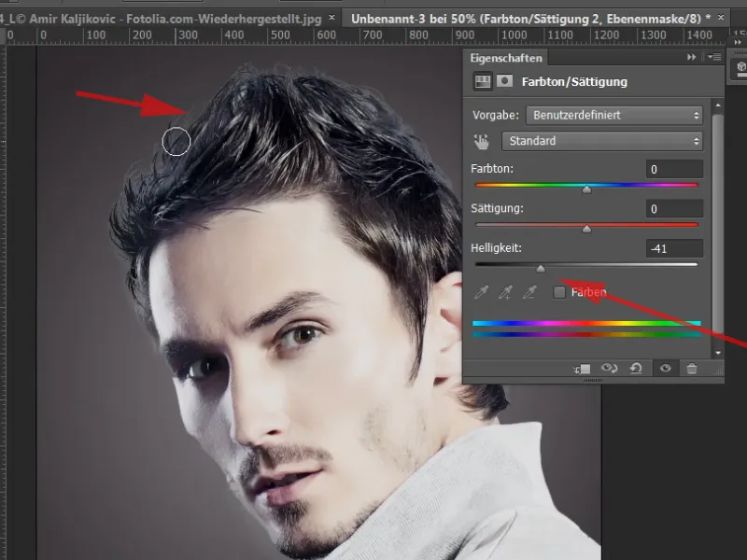
Task: Click the Helligkeit slider handle
Action: (x=541, y=269)
